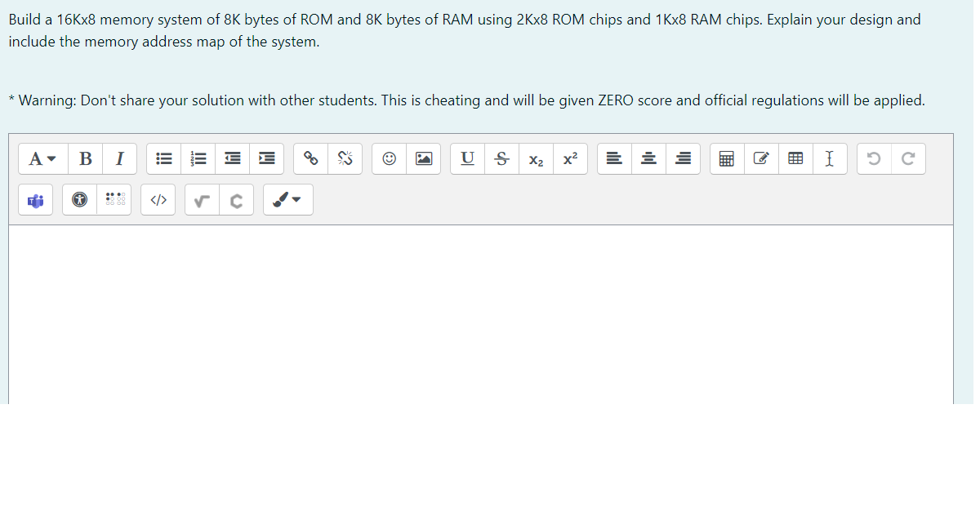Click the insert link icon
980x529 pixels.
point(311,158)
